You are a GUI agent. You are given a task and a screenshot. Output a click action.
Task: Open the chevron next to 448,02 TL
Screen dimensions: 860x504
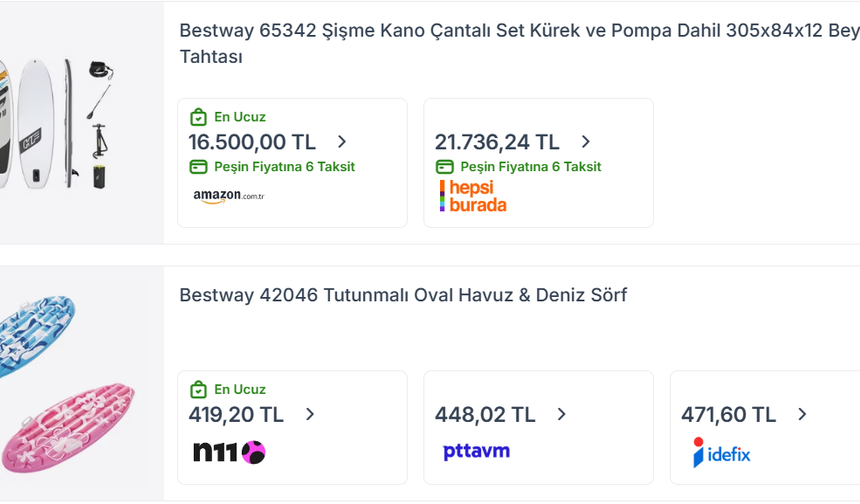(561, 415)
